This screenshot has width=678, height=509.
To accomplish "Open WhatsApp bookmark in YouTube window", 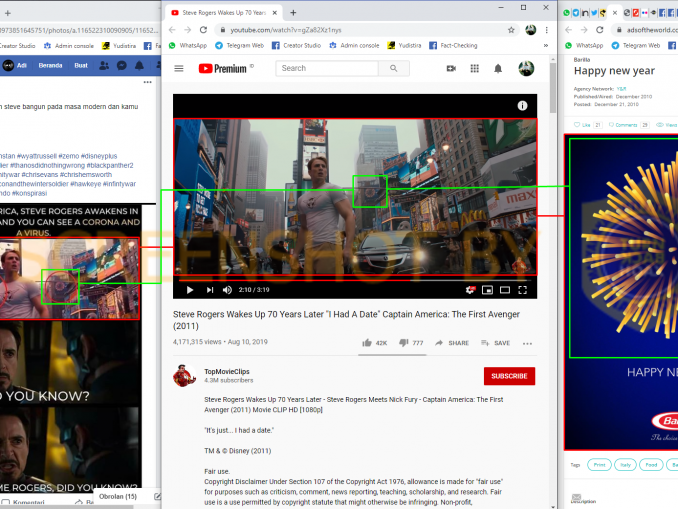I will [x=188, y=45].
